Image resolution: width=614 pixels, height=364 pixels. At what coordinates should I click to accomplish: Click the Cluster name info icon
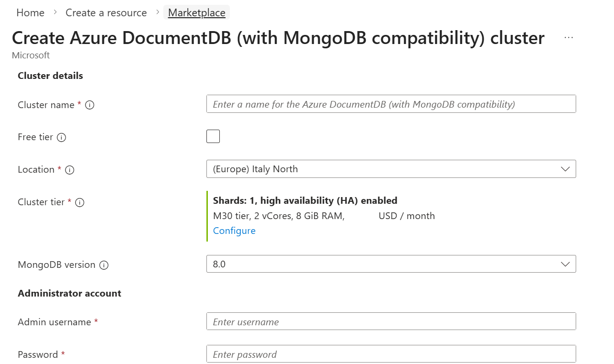(90, 105)
